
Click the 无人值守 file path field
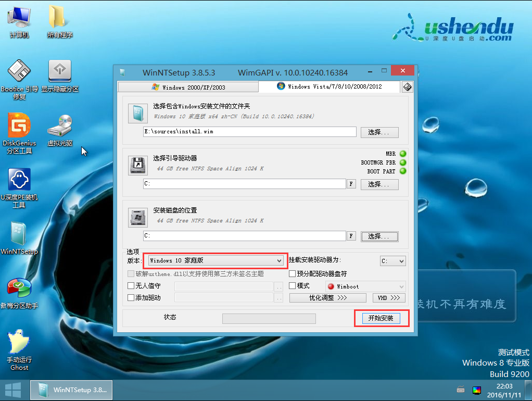(224, 286)
